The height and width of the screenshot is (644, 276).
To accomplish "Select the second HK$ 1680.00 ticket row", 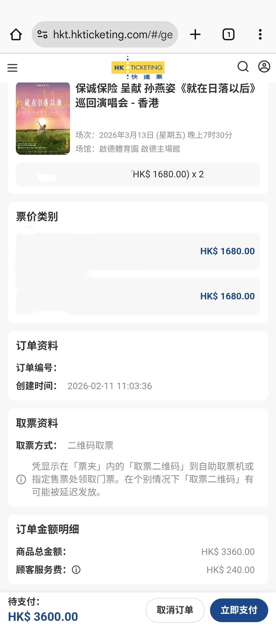I will pyautogui.click(x=138, y=296).
